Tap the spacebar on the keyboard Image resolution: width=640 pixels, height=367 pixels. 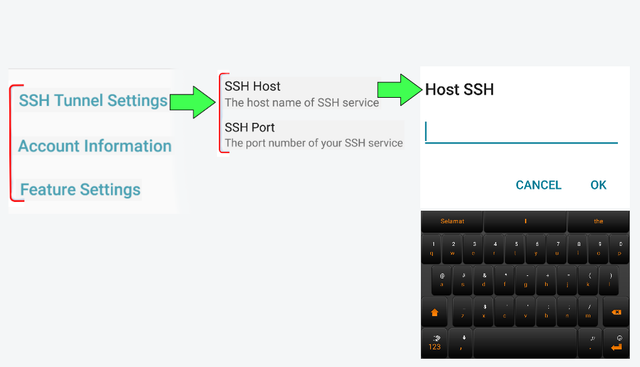[525, 343]
